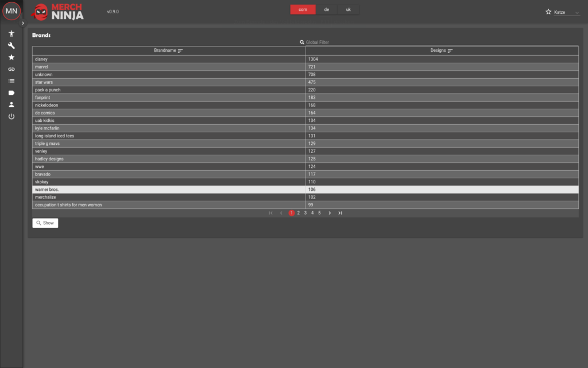Go to the first page of results

[270, 213]
